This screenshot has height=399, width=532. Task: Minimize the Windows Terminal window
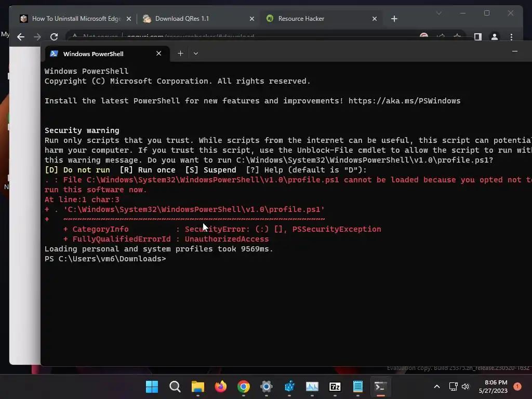click(515, 51)
